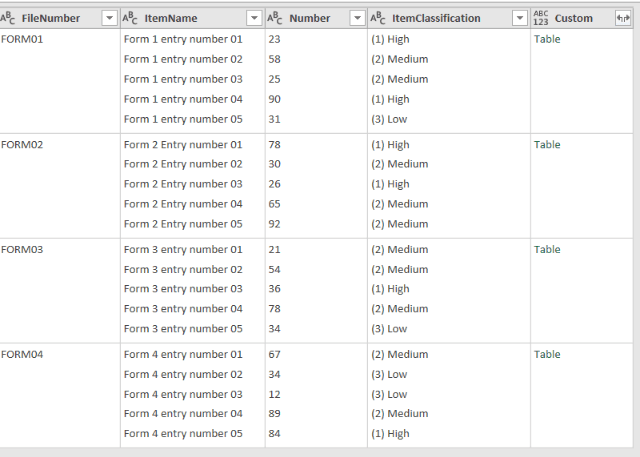
Task: Click '(1) High' for Form 2 Entry 03
Action: pos(390,184)
